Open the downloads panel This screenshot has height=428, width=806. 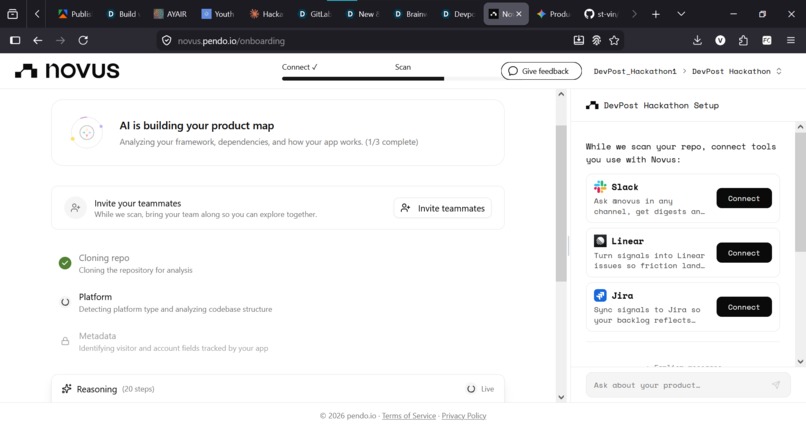pyautogui.click(x=697, y=40)
